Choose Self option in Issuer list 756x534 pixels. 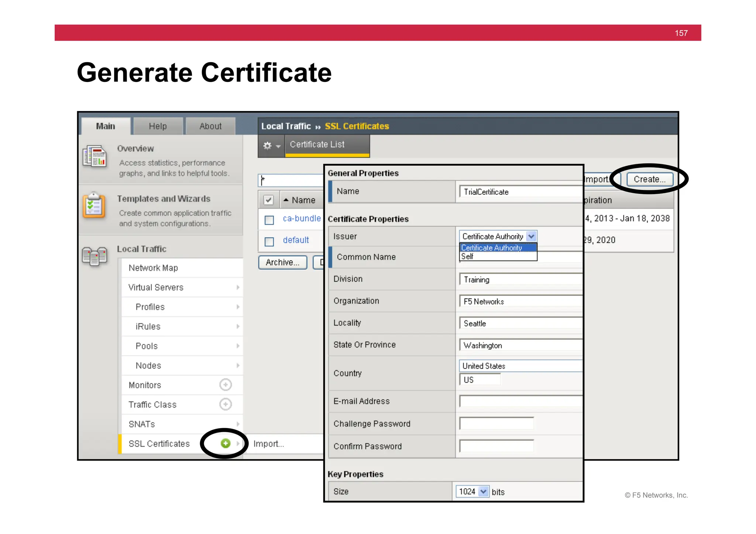498,256
